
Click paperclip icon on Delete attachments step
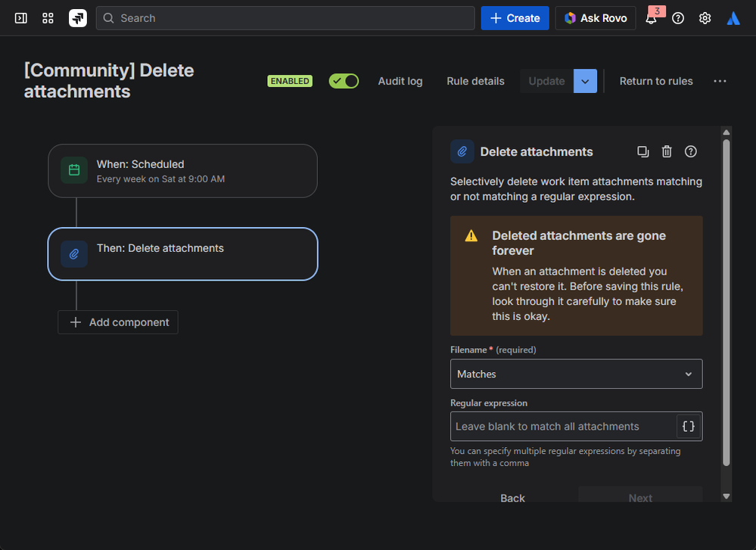pos(74,254)
